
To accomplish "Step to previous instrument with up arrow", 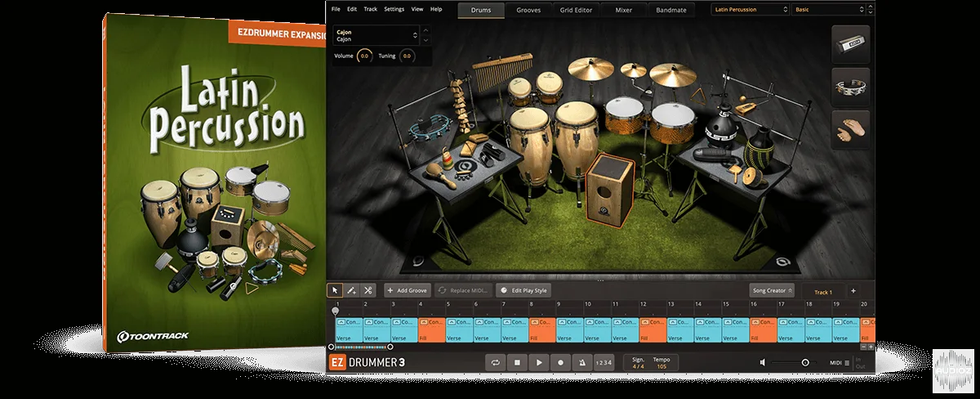I will (x=425, y=31).
